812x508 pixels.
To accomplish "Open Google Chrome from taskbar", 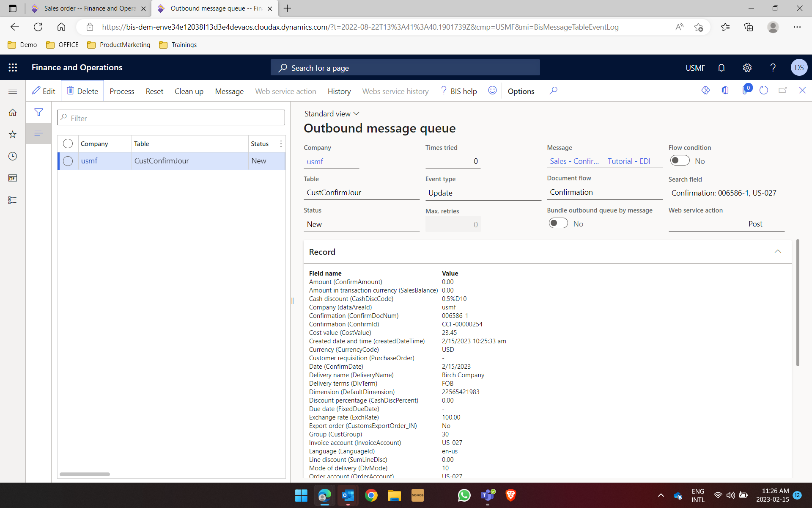I will [371, 495].
